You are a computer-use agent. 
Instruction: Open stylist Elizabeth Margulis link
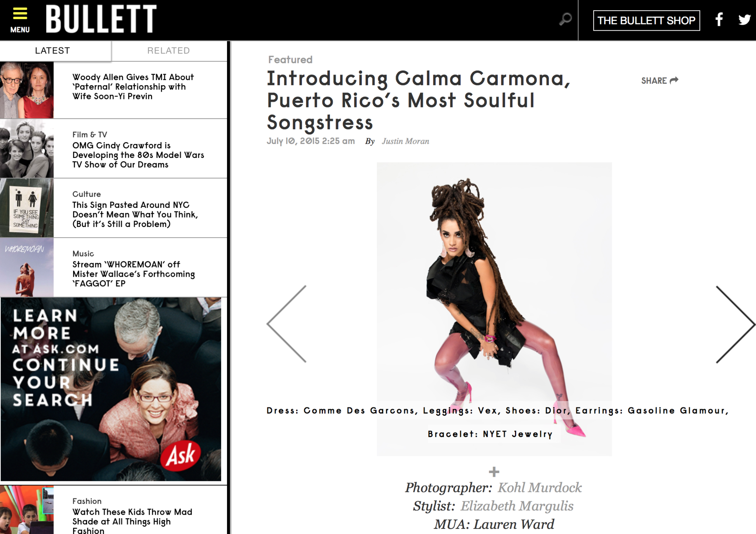coord(517,506)
